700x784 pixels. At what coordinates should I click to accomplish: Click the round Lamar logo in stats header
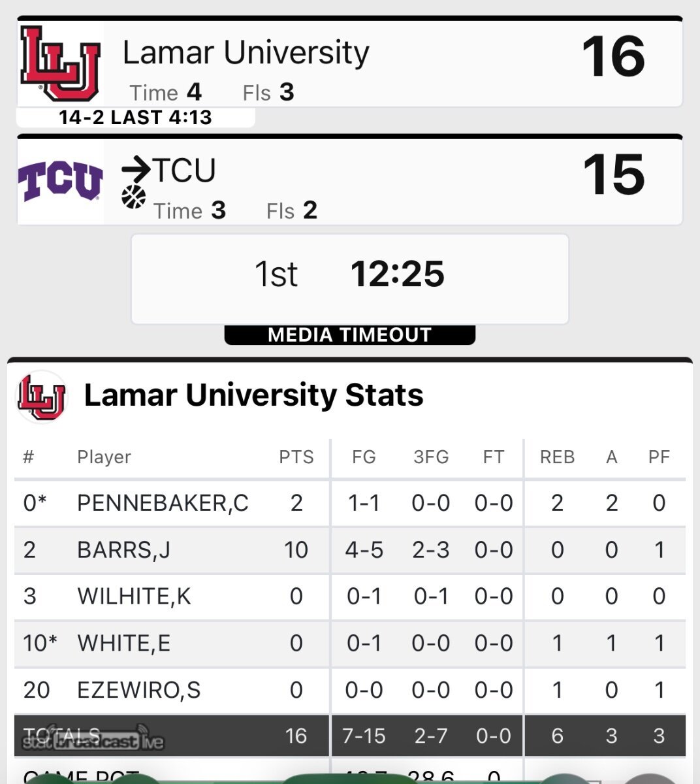42,396
